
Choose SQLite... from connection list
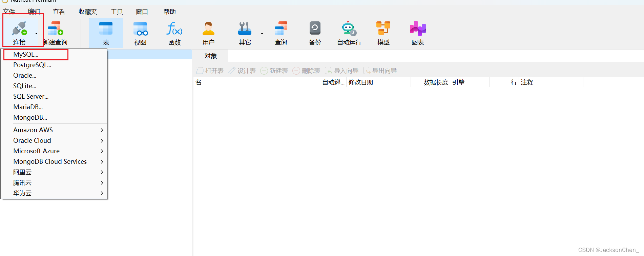pyautogui.click(x=54, y=86)
